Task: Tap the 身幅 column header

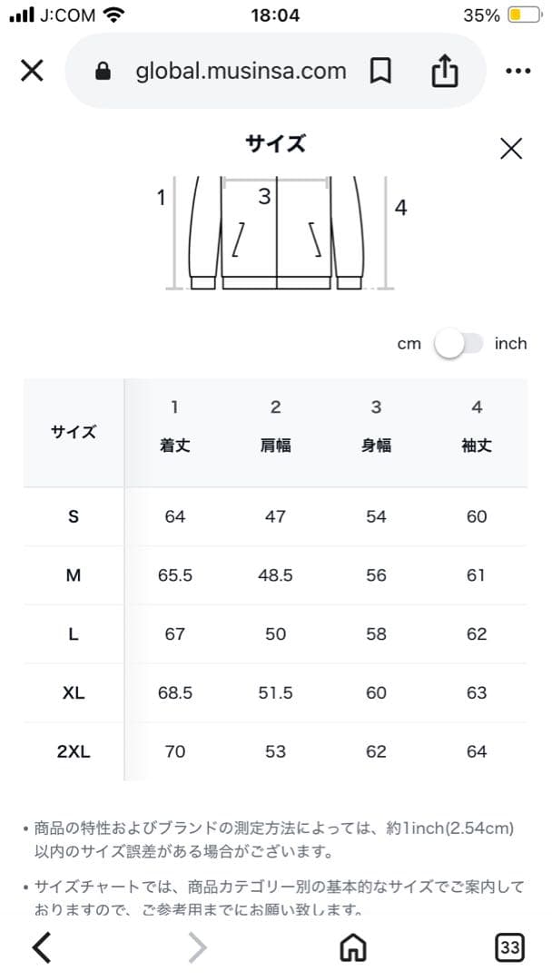Action: pos(376,446)
